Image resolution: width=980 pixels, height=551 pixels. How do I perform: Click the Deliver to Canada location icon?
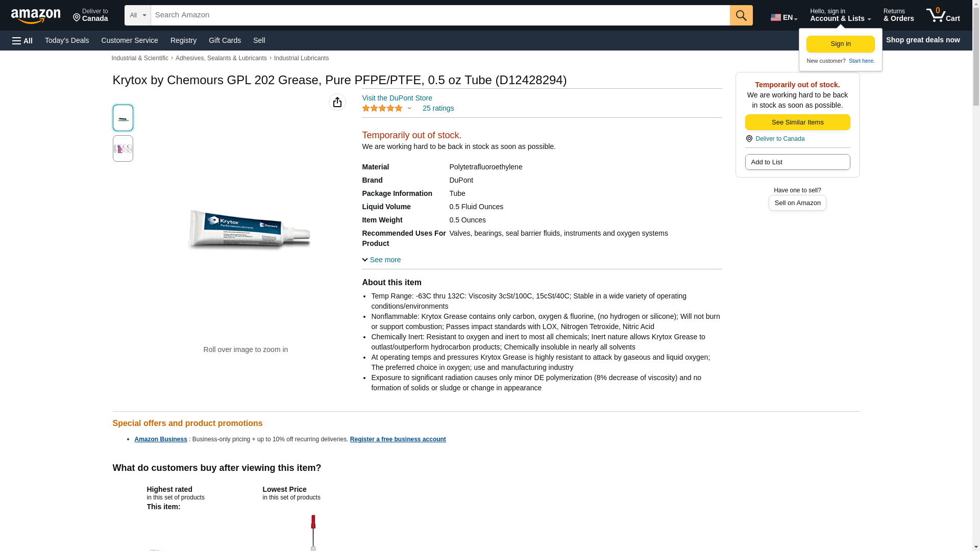pos(749,139)
